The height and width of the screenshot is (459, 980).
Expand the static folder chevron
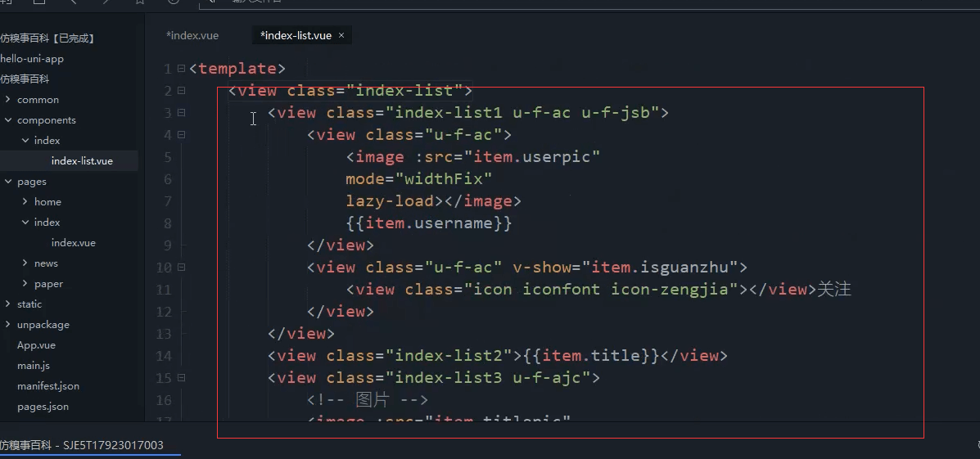[x=7, y=304]
